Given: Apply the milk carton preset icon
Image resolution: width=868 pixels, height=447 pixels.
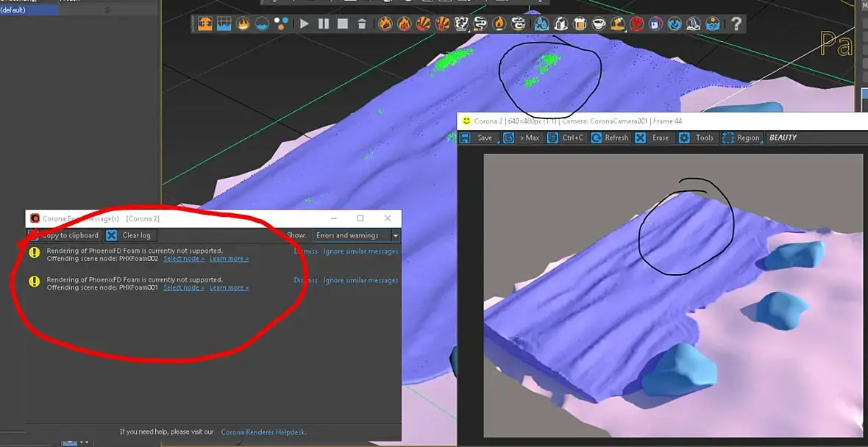Looking at the screenshot, I should pos(561,24).
